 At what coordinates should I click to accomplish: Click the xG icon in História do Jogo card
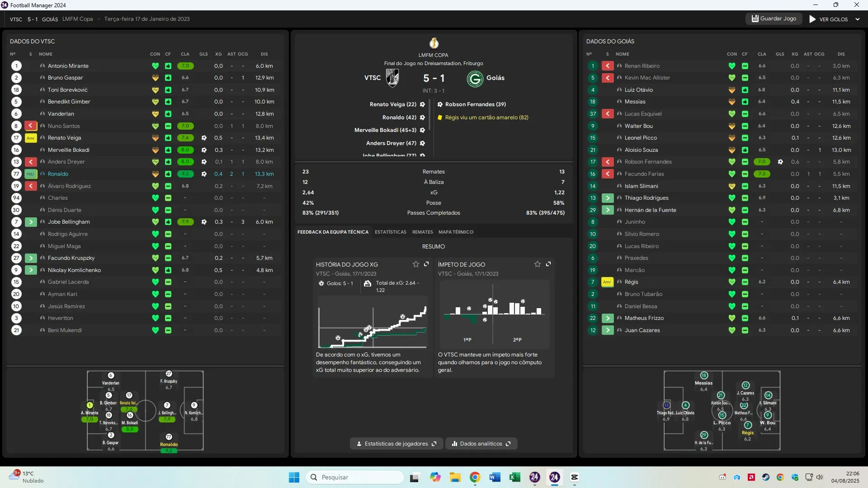pos(368,284)
